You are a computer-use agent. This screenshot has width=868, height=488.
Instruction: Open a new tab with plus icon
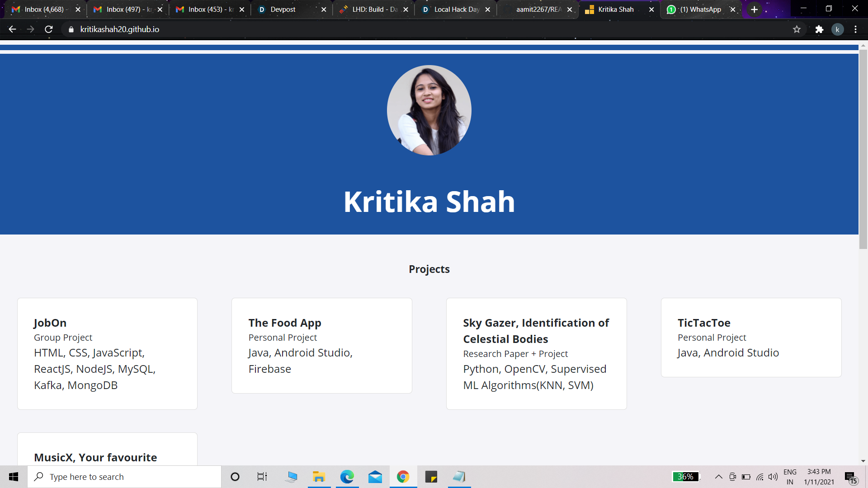[x=754, y=9]
